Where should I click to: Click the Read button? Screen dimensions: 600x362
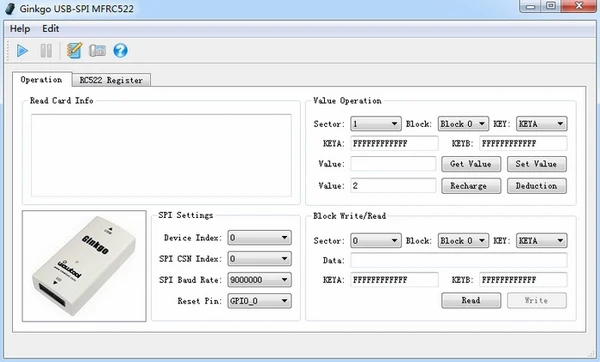tap(471, 300)
